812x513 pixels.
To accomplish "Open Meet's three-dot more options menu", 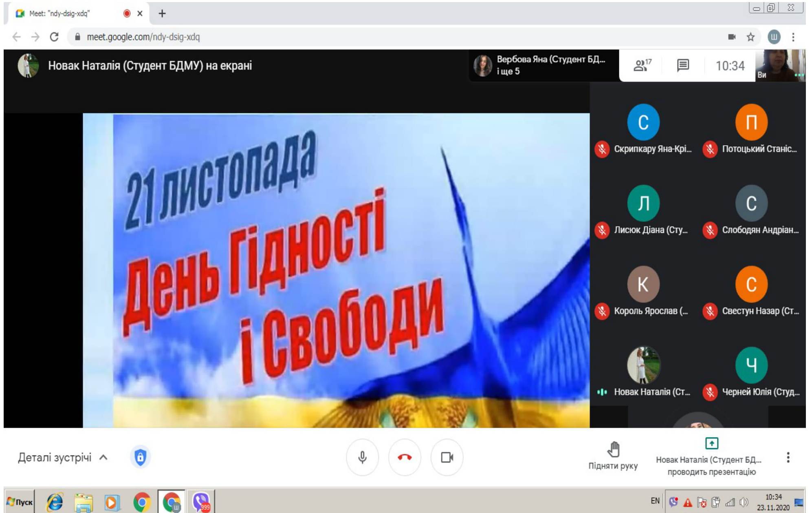I will 788,458.
